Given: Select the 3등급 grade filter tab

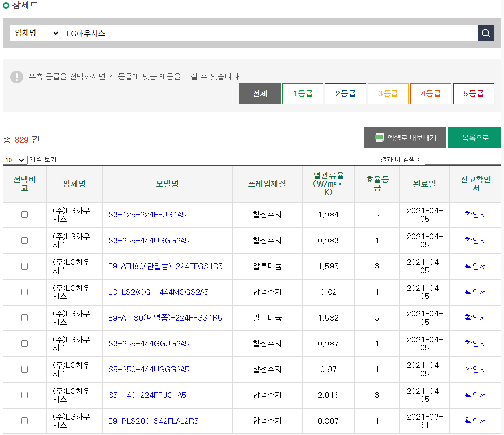Looking at the screenshot, I should 388,94.
